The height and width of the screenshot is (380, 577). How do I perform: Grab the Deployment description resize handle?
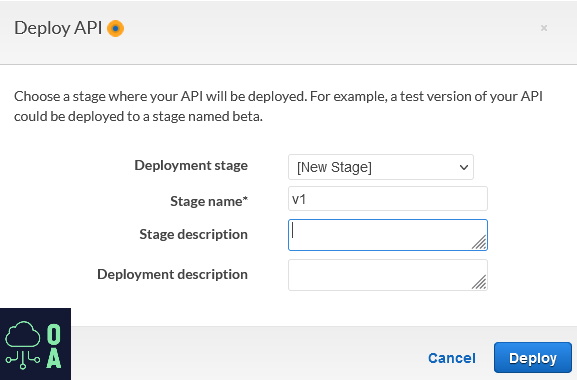(479, 283)
